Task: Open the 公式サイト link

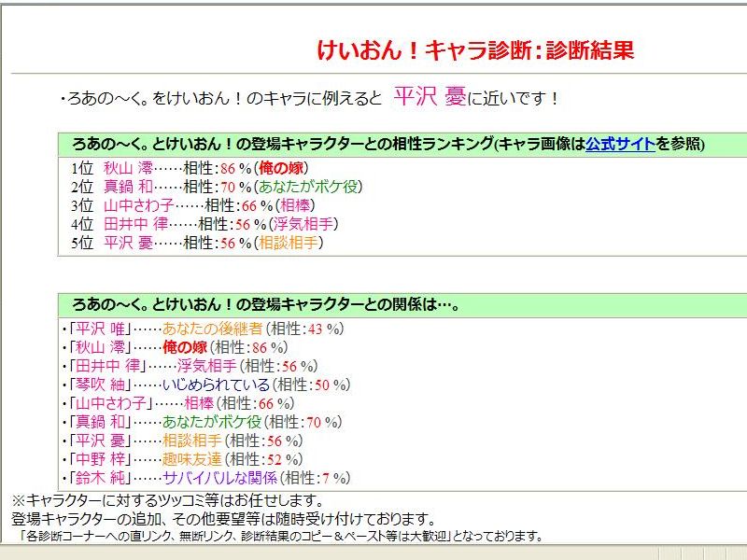Action: 620,144
